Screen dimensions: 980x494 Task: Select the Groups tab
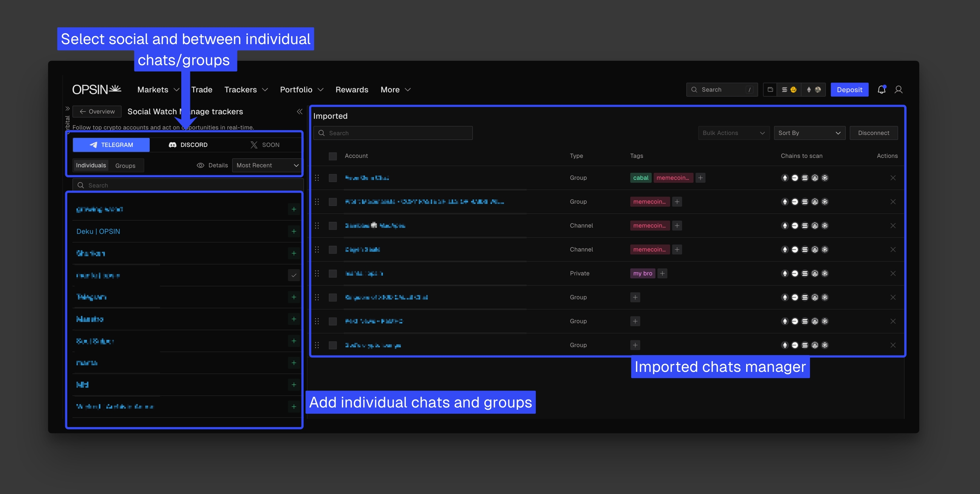(x=125, y=166)
